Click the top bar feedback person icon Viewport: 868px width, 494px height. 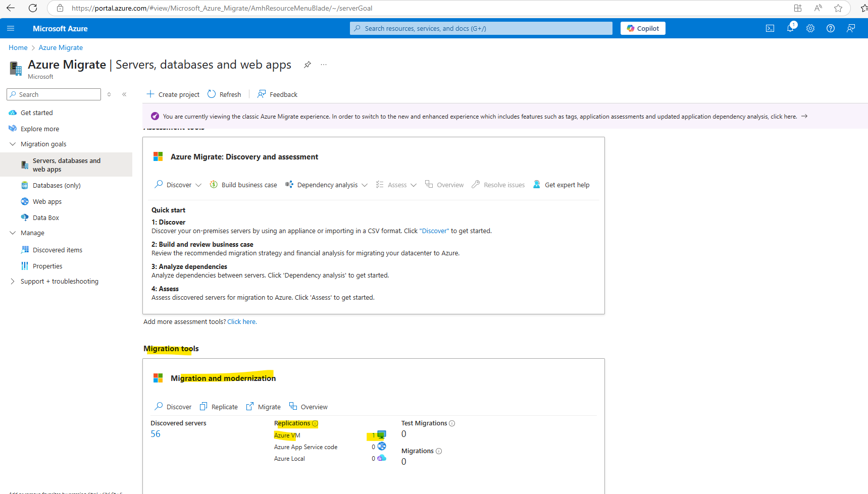click(851, 28)
